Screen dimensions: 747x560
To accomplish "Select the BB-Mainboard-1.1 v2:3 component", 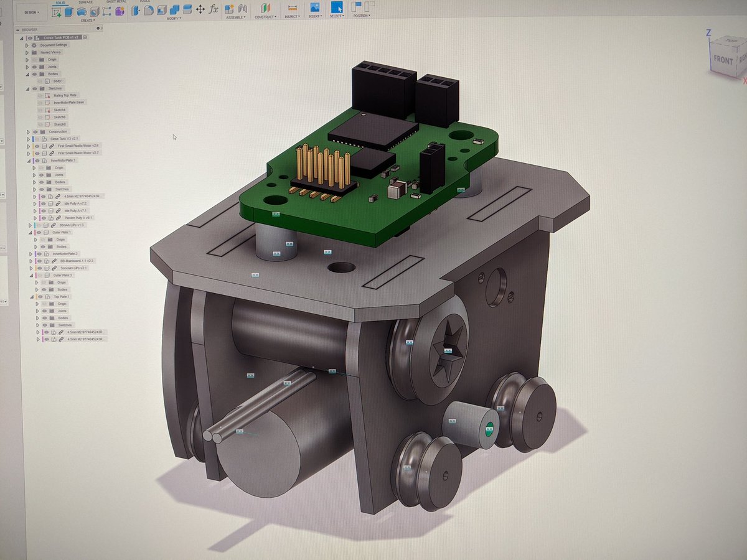I will coord(77,261).
